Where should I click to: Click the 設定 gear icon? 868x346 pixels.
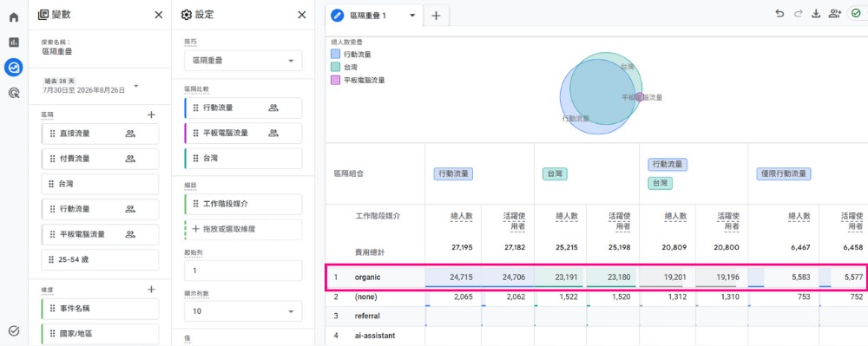(187, 15)
